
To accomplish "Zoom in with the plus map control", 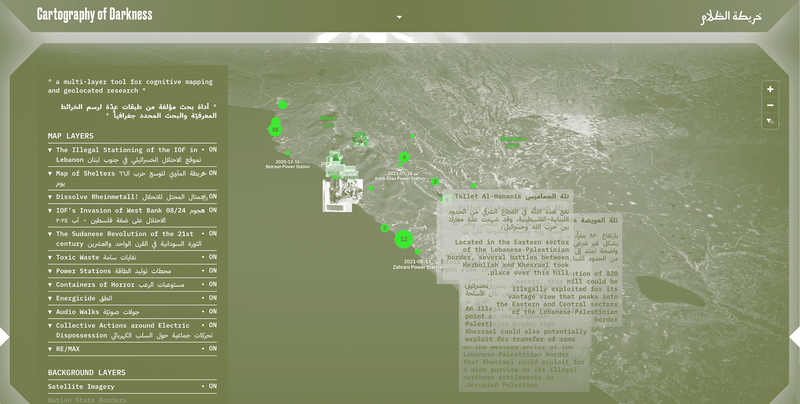I will [x=770, y=89].
